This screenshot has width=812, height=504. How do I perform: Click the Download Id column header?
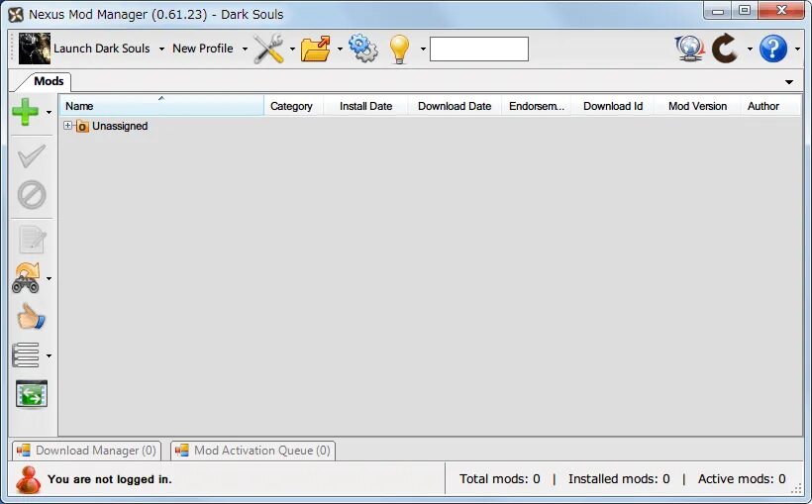coord(613,106)
